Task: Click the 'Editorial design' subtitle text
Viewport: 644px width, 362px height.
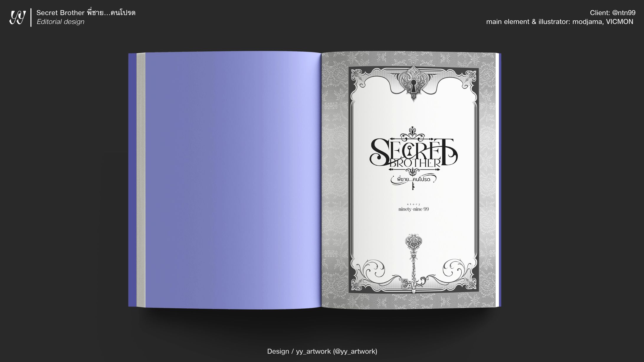Action: pos(60,22)
